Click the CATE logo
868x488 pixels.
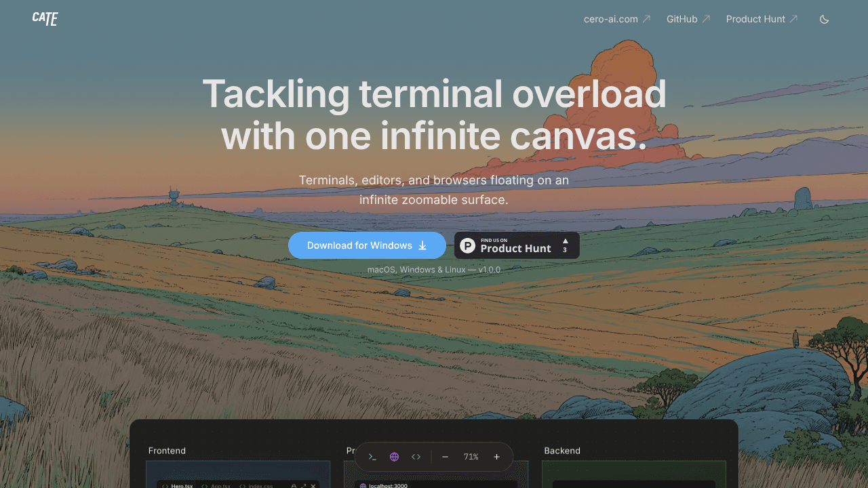pyautogui.click(x=45, y=19)
